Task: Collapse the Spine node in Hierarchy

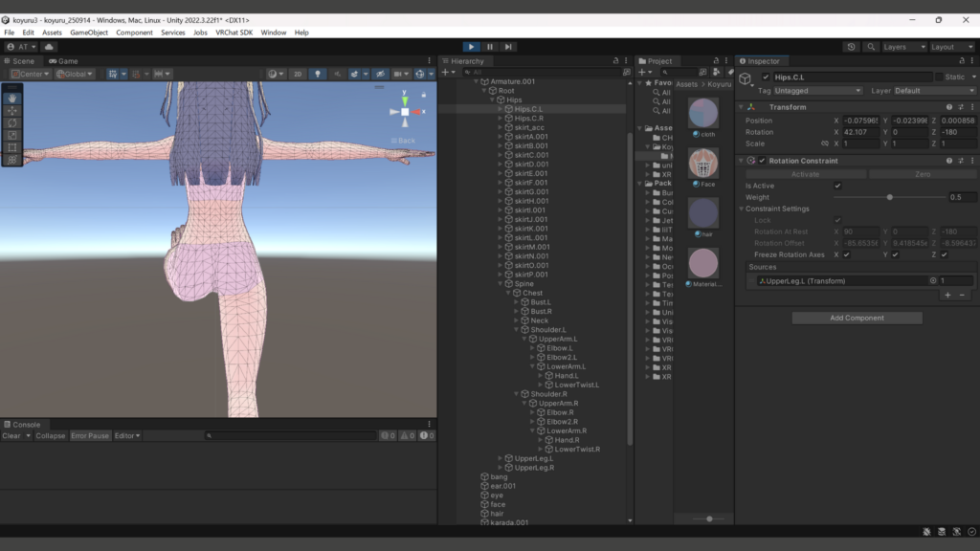Action: tap(501, 284)
